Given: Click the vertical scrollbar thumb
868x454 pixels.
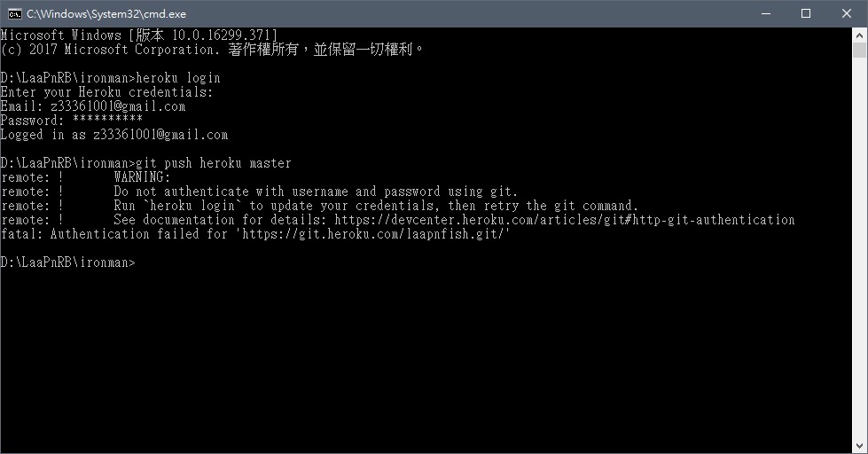Looking at the screenshot, I should [859, 50].
